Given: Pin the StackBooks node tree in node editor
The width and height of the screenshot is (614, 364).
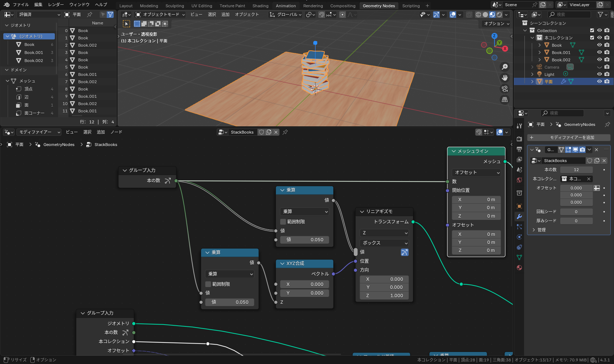Looking at the screenshot, I should [x=285, y=132].
